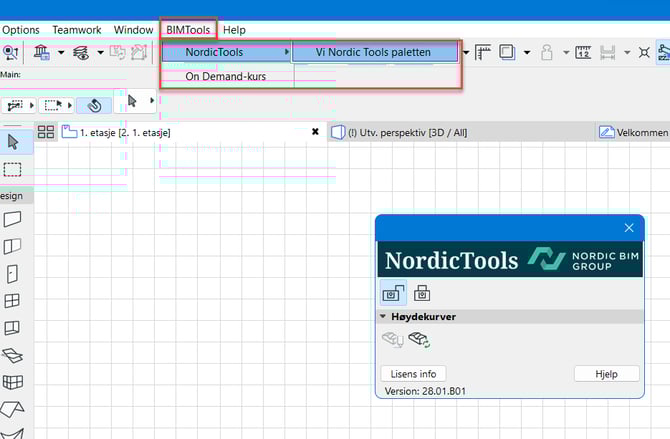This screenshot has height=439, width=670.
Task: Open the Options menu
Action: (x=21, y=30)
